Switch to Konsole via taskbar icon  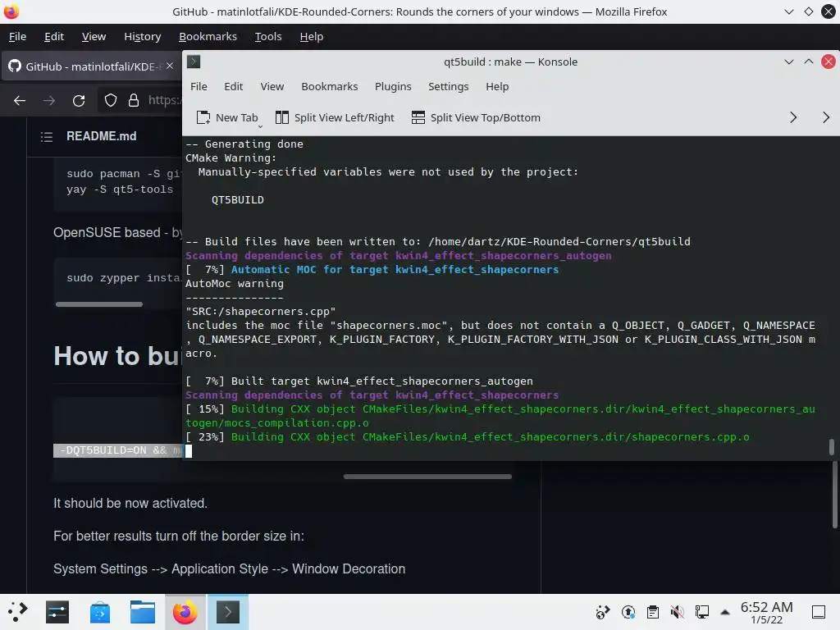228,612
